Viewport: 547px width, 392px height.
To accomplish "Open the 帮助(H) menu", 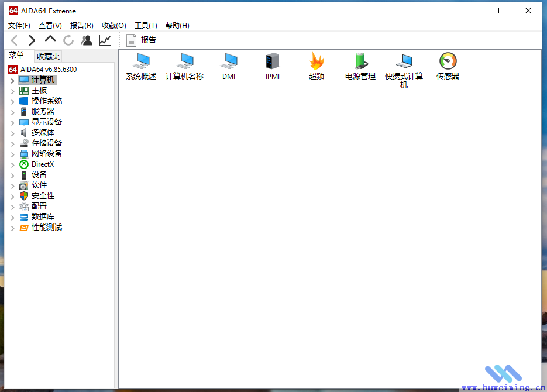I will [177, 26].
